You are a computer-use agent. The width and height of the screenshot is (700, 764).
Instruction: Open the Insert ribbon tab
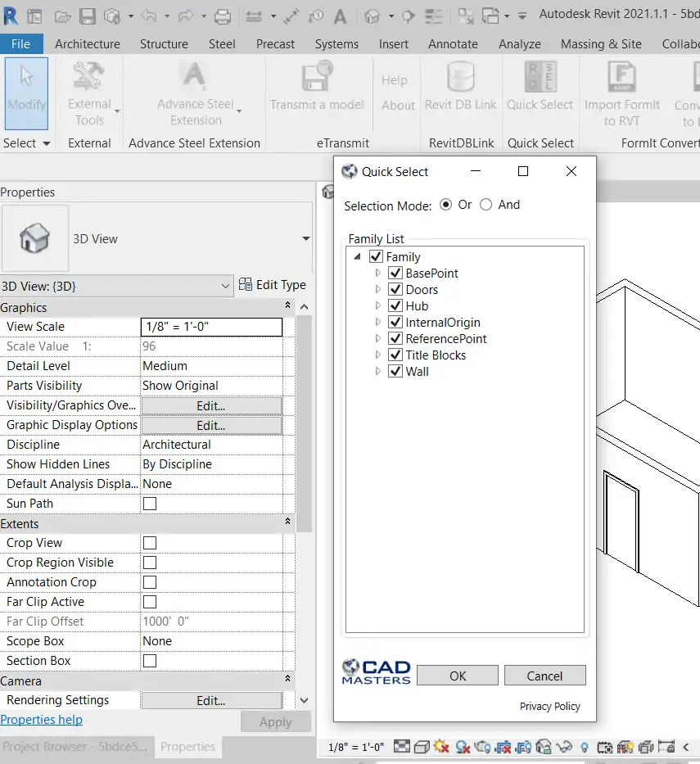click(394, 44)
